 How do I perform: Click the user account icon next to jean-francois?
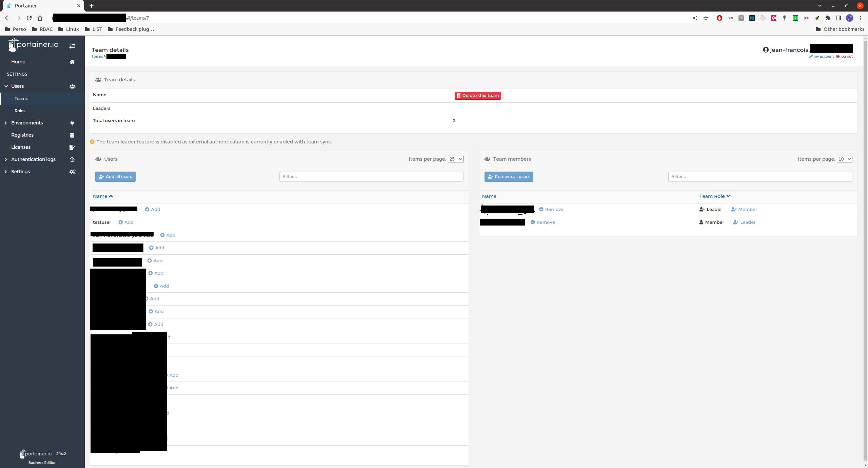(765, 50)
